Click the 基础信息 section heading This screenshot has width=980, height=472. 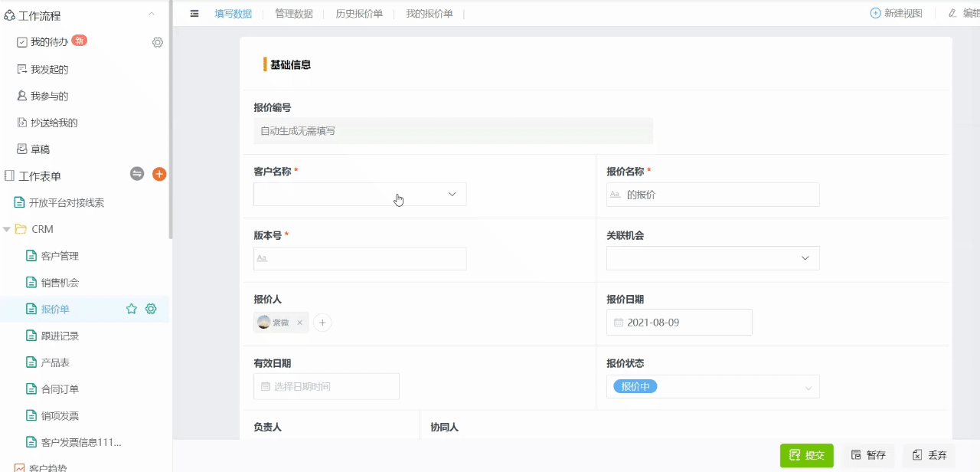coord(290,64)
